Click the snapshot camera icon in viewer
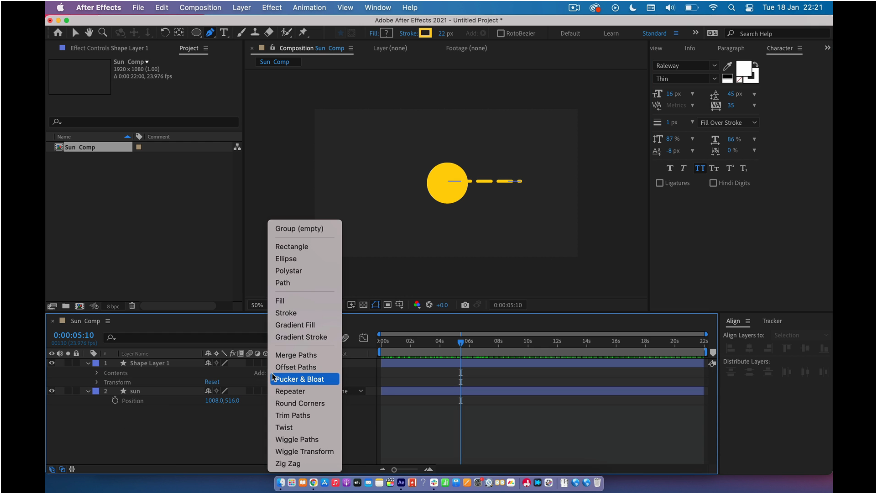The image size is (877, 494). click(465, 305)
